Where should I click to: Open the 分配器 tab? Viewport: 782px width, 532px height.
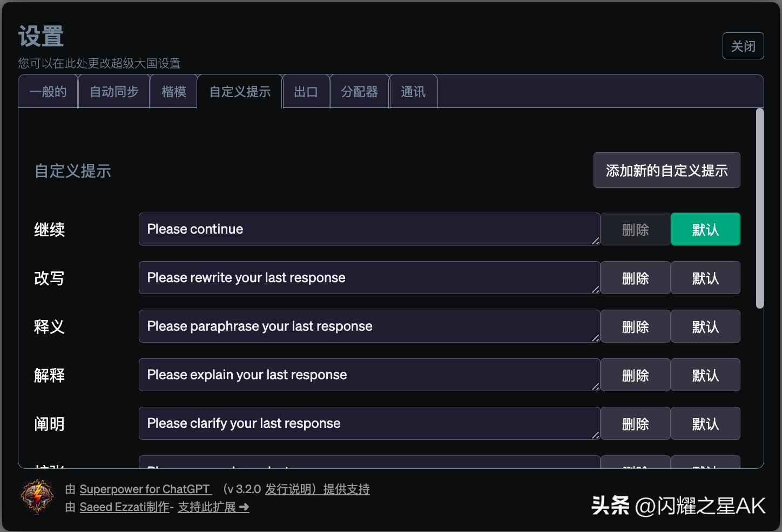point(359,91)
